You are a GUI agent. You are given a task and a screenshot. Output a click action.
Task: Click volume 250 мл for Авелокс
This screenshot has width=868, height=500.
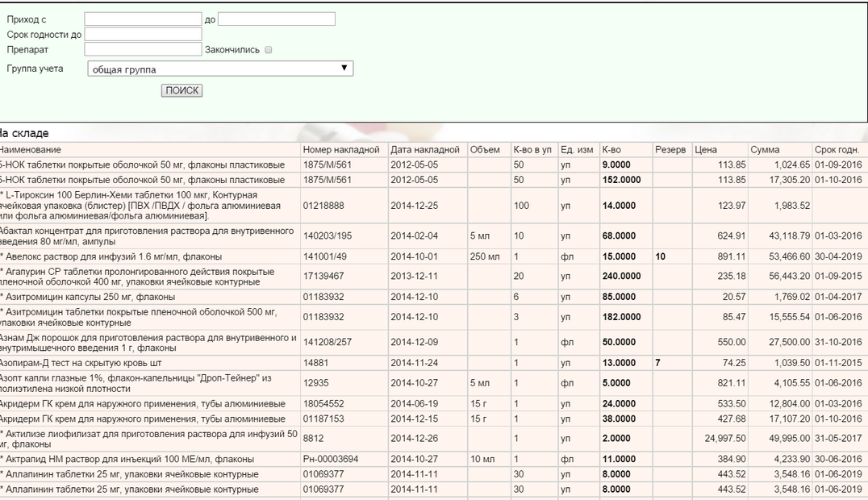coord(485,256)
